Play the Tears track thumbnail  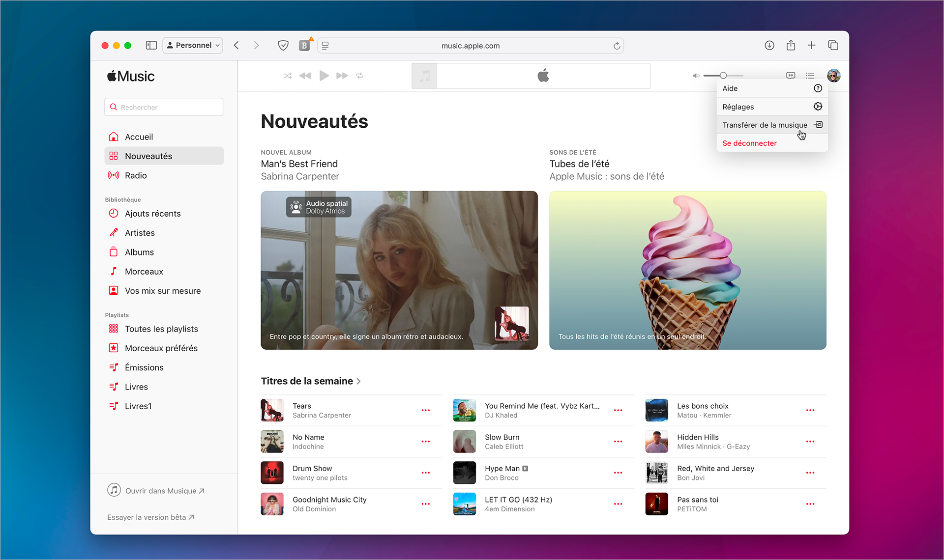coord(272,410)
